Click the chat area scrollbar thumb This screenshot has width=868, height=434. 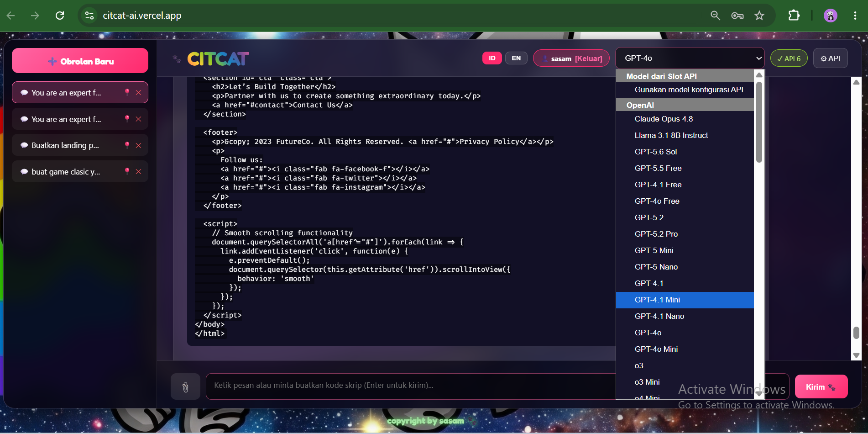point(856,333)
